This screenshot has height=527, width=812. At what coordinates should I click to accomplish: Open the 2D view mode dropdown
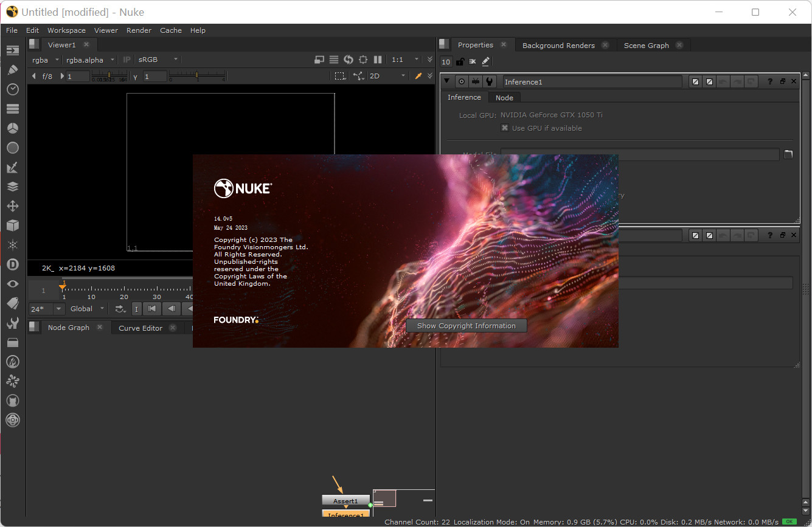click(x=387, y=76)
